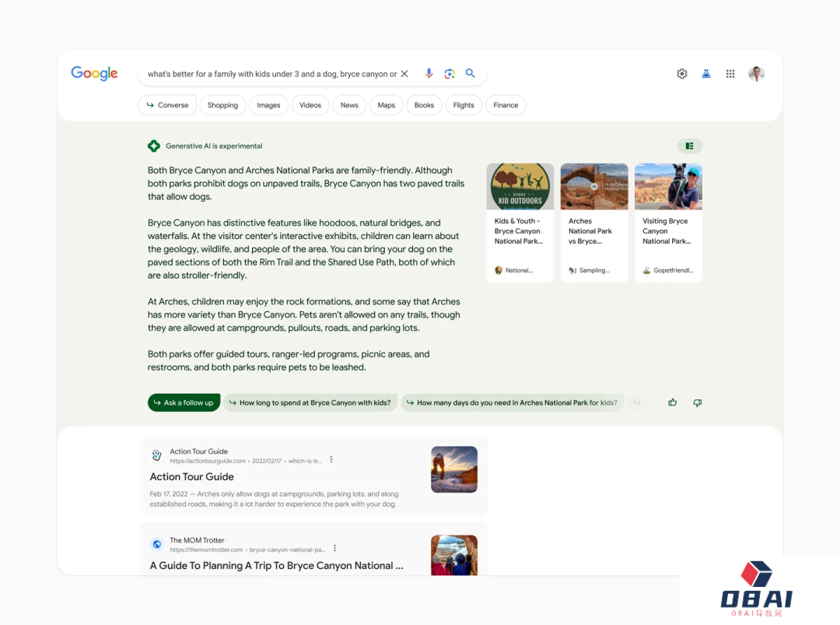Click the Ask a follow up button

pos(184,402)
